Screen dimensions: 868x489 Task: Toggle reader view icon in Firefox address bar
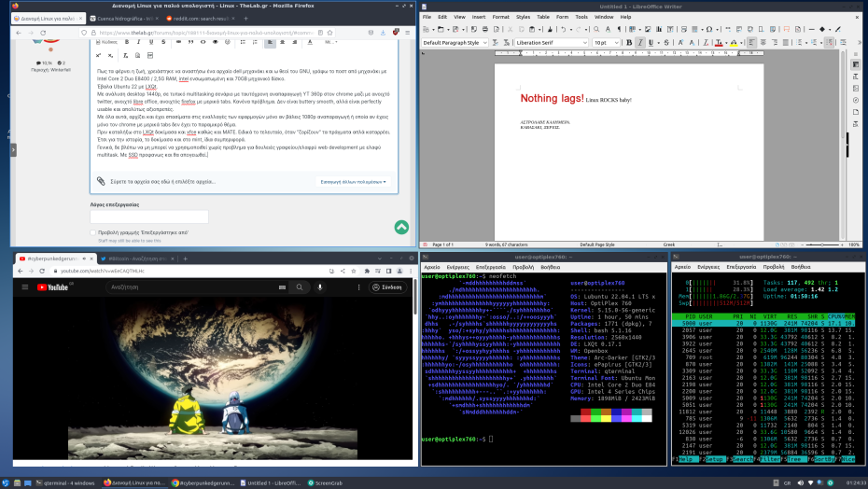tap(319, 33)
